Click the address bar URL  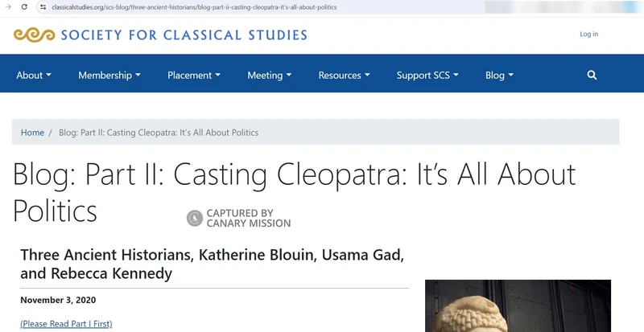194,7
